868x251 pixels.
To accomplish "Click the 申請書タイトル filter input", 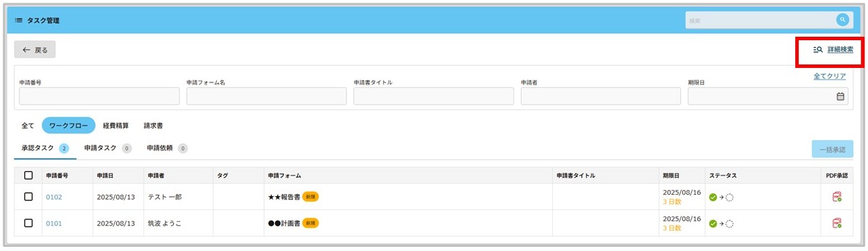I will coord(434,96).
